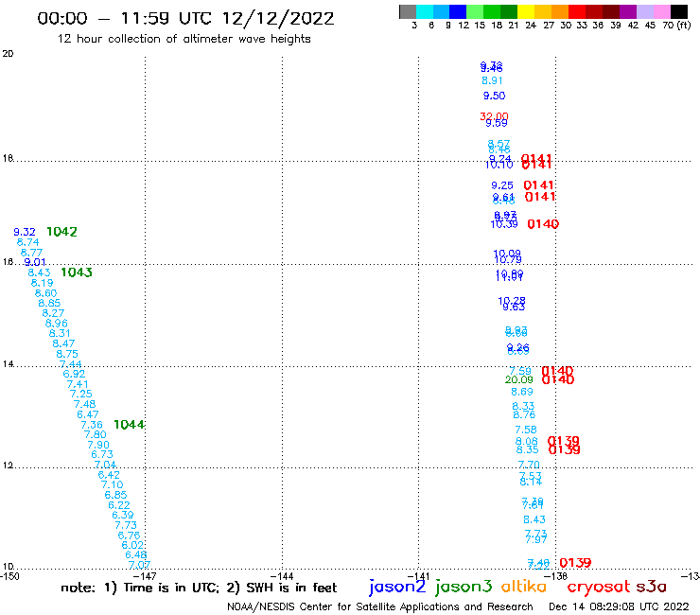
Task: Click the 'jason2' satellite legend label
Action: 397,587
